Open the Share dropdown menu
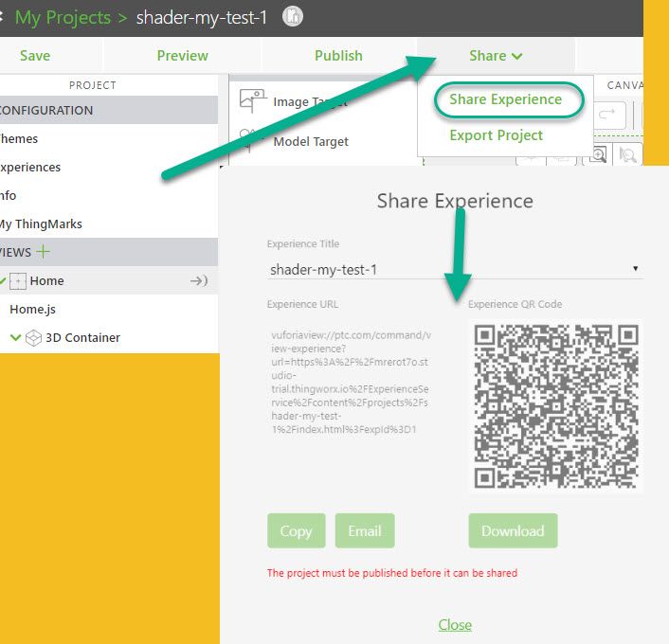This screenshot has width=669, height=644. [496, 56]
